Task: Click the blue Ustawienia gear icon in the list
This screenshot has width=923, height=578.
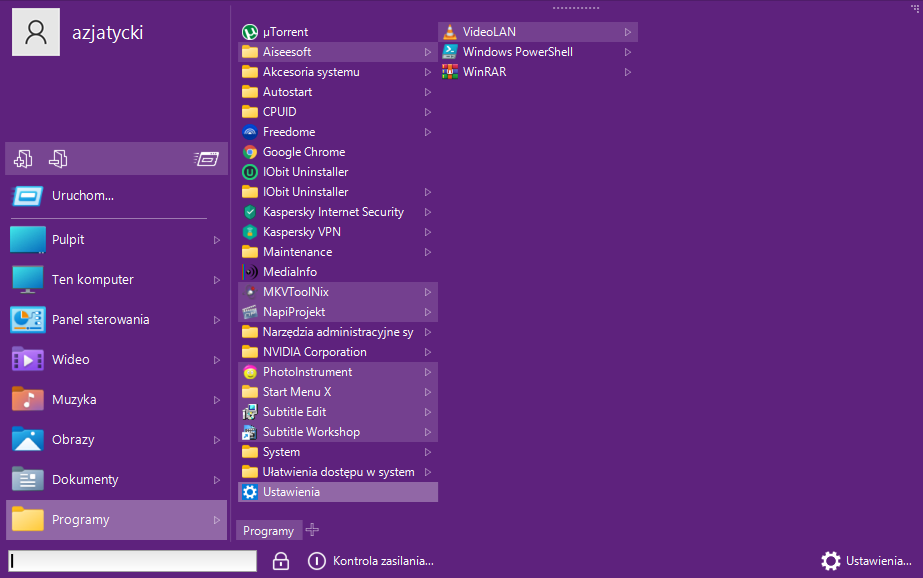Action: point(250,492)
